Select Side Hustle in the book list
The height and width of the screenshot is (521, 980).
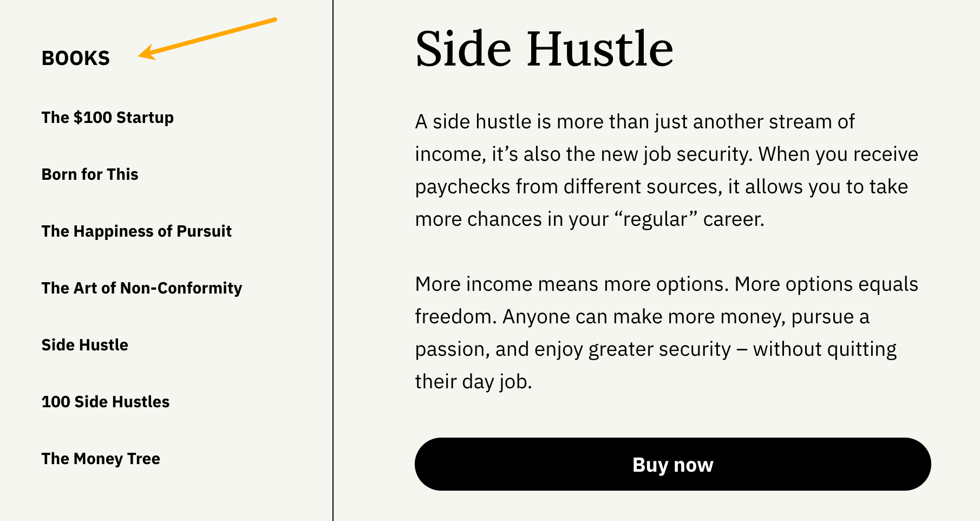coord(85,345)
